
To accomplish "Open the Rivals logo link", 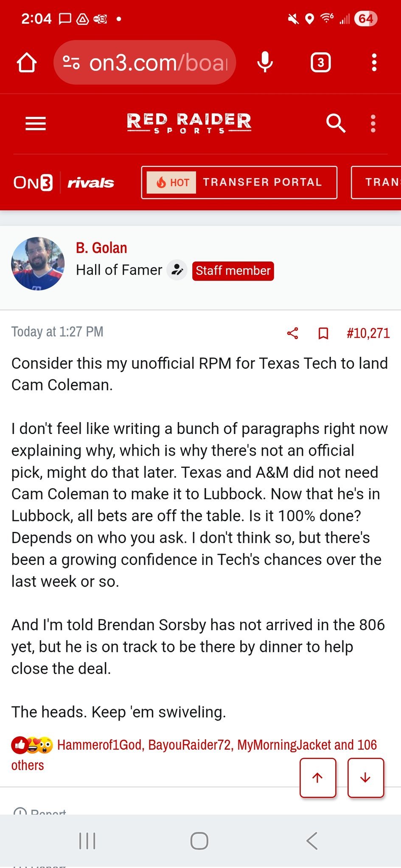I will tap(91, 183).
